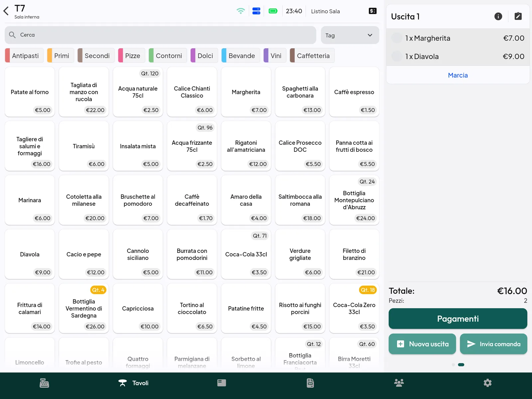Add Filetto di branzino product
This screenshot has width=532, height=399.
coord(354,254)
